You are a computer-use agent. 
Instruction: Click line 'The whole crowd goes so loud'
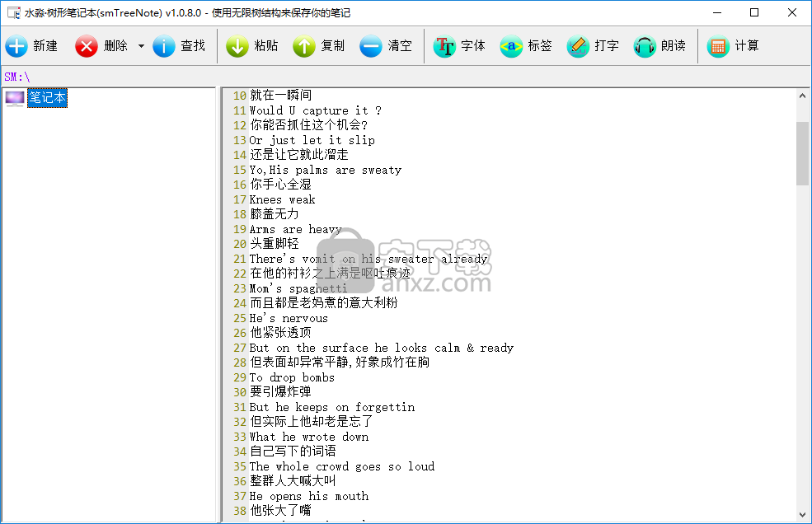coord(342,466)
